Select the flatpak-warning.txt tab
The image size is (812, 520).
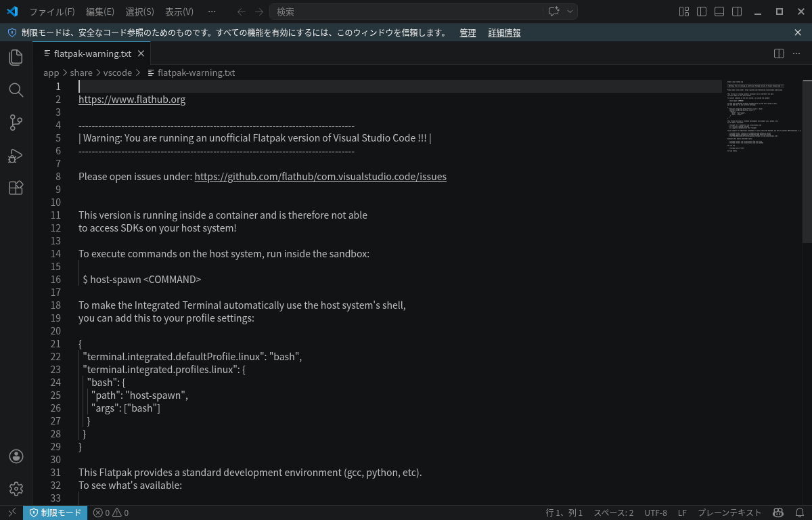click(93, 53)
